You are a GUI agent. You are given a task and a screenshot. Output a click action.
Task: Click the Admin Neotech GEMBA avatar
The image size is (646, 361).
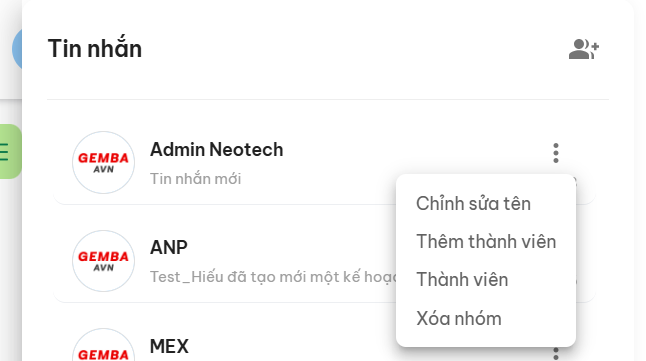tap(103, 162)
